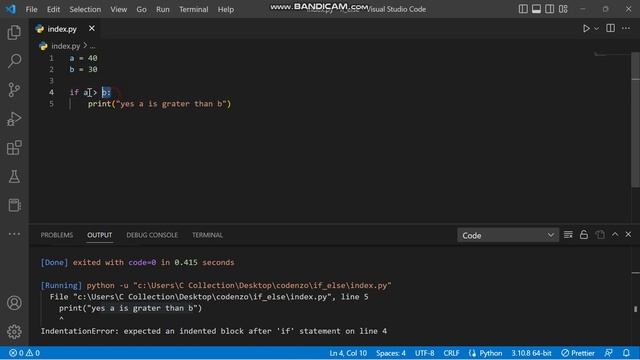The width and height of the screenshot is (640, 360).
Task: Change encoding via UTF-8 status item
Action: pyautogui.click(x=424, y=353)
